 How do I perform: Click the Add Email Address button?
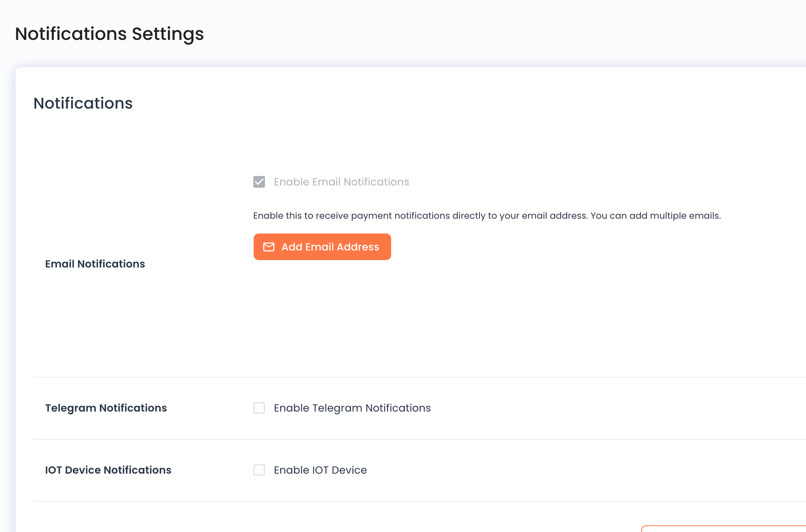tap(322, 247)
